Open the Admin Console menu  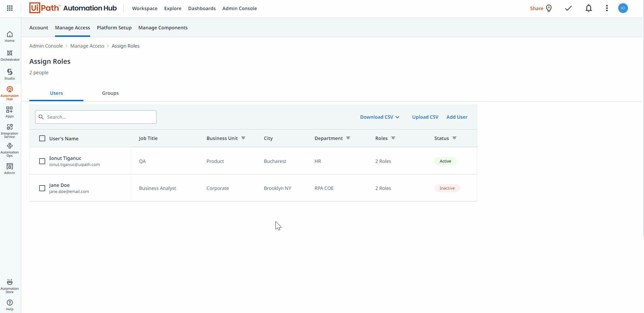click(240, 8)
